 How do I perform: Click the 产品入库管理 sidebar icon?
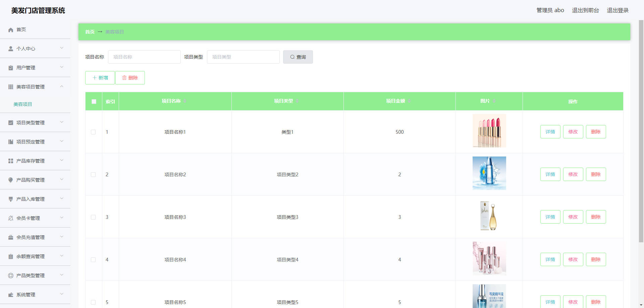coord(11,199)
